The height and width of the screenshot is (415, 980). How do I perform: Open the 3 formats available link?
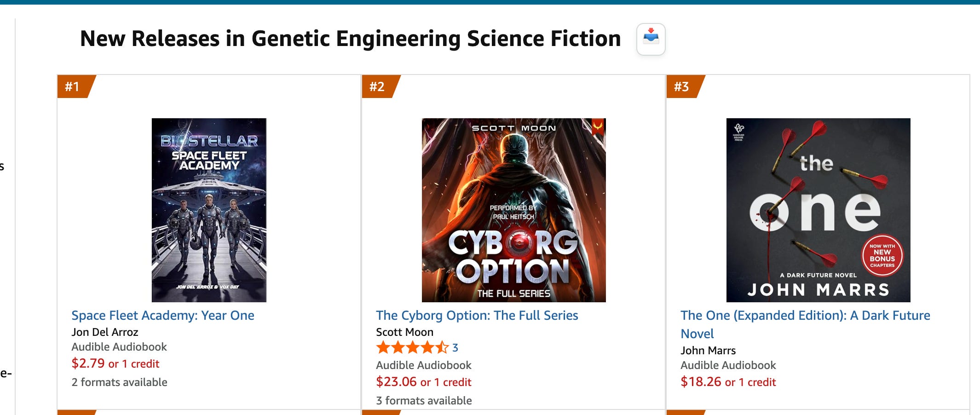tap(424, 401)
